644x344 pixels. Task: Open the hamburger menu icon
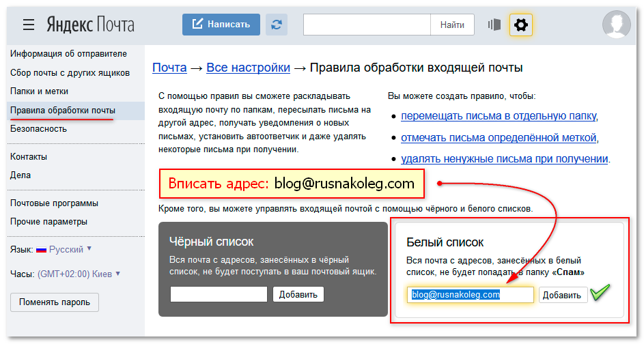coord(28,25)
